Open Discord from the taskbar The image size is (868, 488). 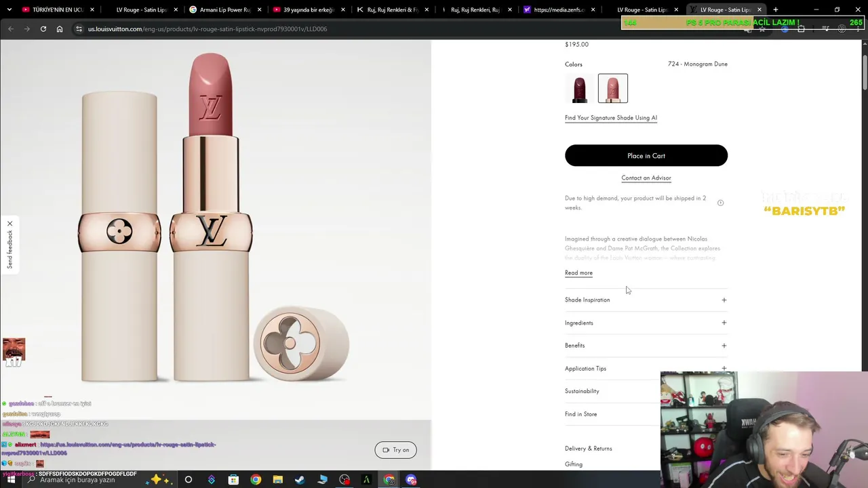point(411,480)
